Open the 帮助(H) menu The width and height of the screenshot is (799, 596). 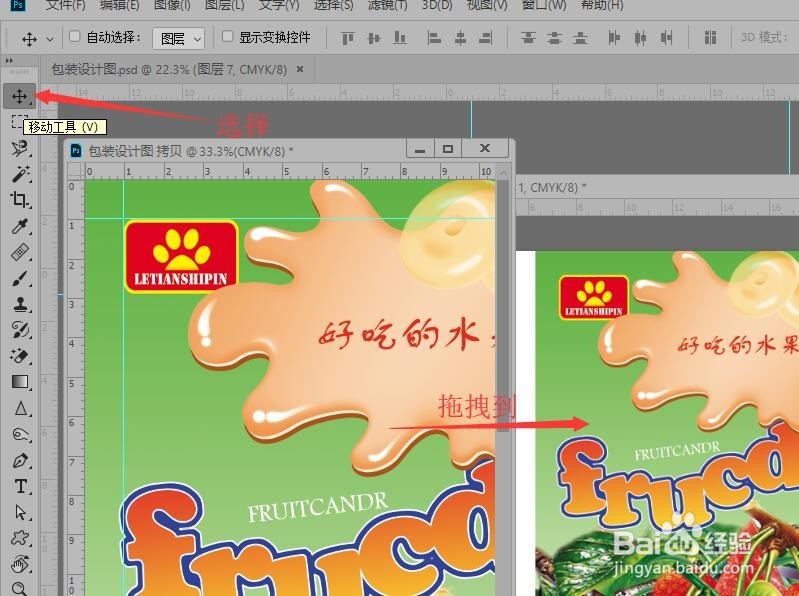(602, 5)
